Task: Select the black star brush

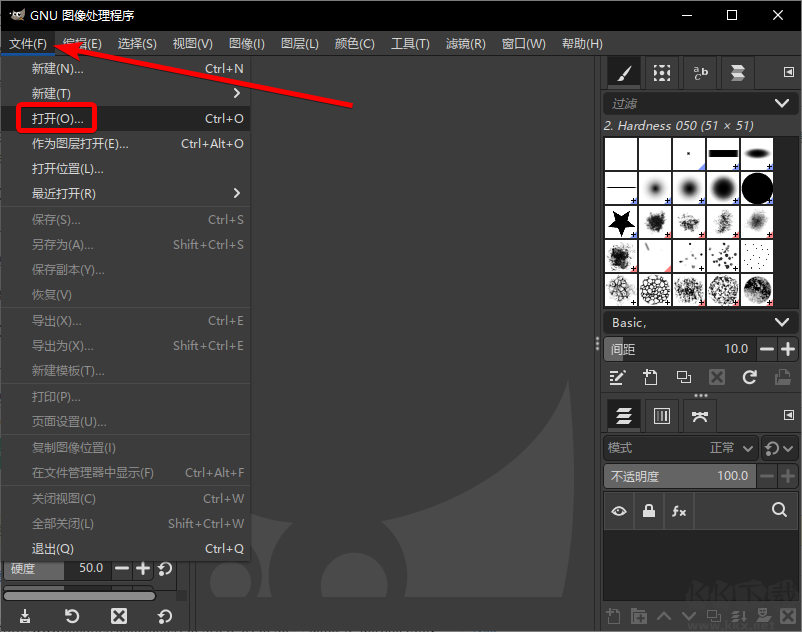Action: 621,222
